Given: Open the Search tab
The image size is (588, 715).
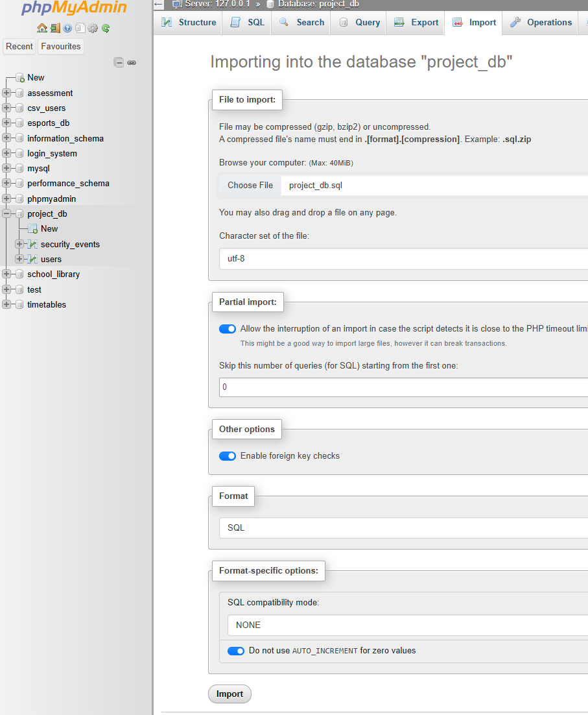Looking at the screenshot, I should [301, 22].
